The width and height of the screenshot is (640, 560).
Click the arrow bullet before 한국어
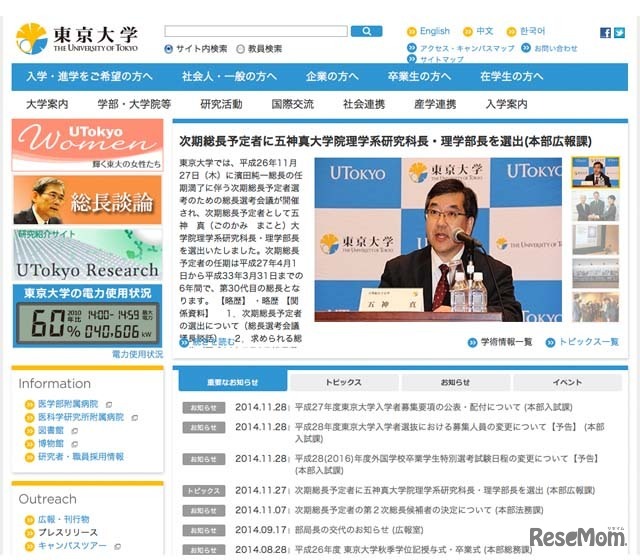(511, 31)
